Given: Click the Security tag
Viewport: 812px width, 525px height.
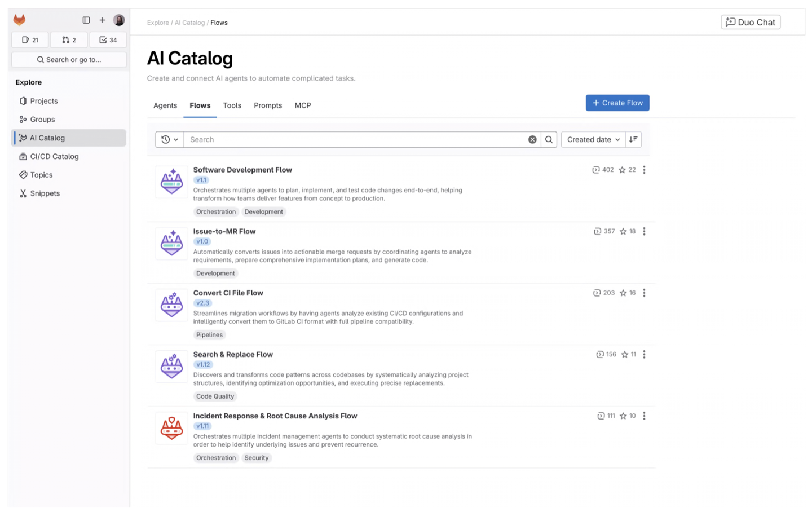Looking at the screenshot, I should click(x=257, y=458).
